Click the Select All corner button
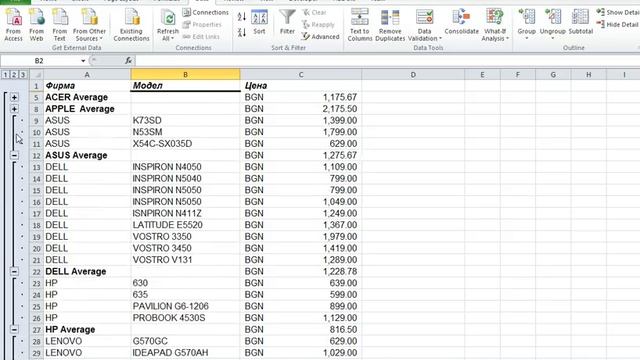The height and width of the screenshot is (360, 640). (36, 75)
